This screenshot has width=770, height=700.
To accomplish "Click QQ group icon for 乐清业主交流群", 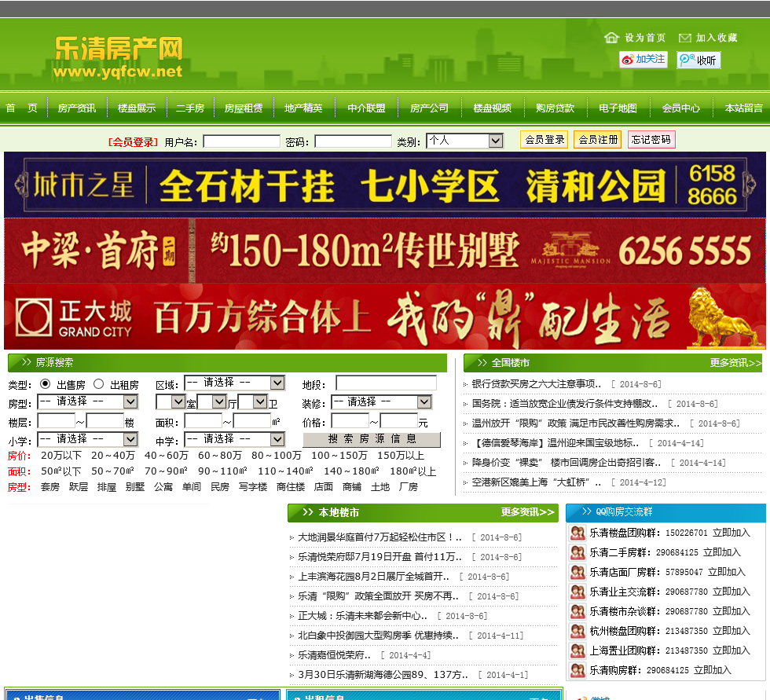I will [x=577, y=592].
